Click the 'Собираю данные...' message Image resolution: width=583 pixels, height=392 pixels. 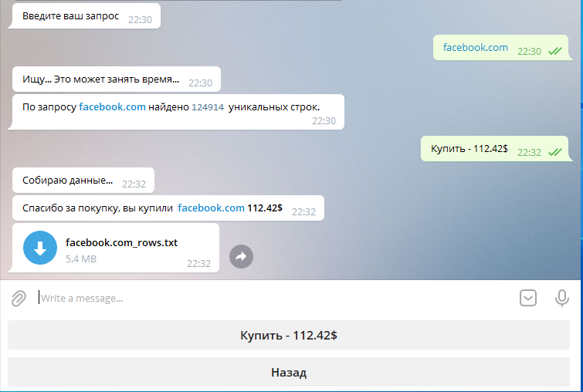point(83,181)
